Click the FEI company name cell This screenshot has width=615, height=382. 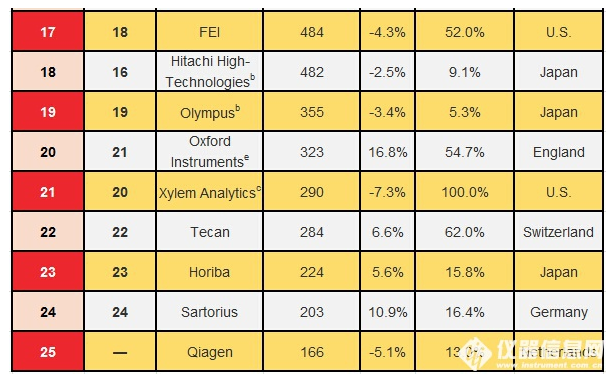(209, 32)
